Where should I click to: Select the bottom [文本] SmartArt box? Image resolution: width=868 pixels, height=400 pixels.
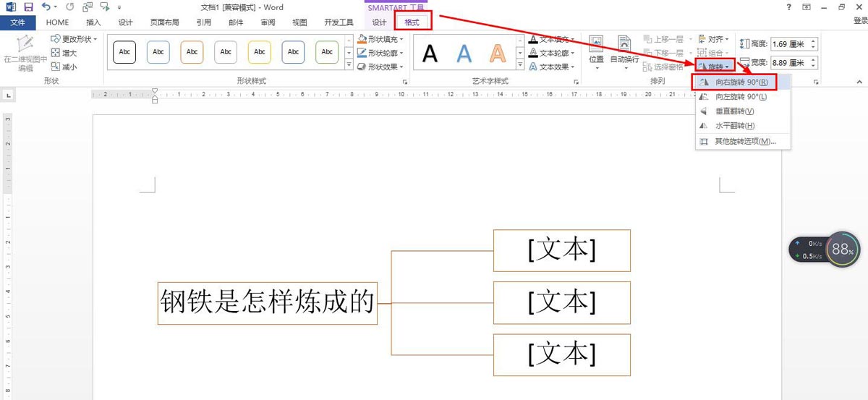pos(562,355)
